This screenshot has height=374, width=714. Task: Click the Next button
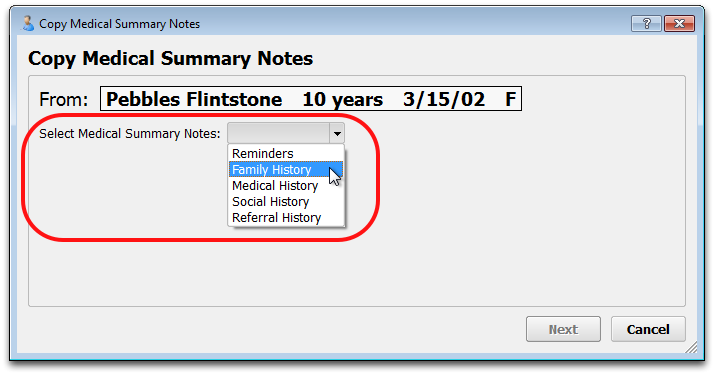pos(563,329)
